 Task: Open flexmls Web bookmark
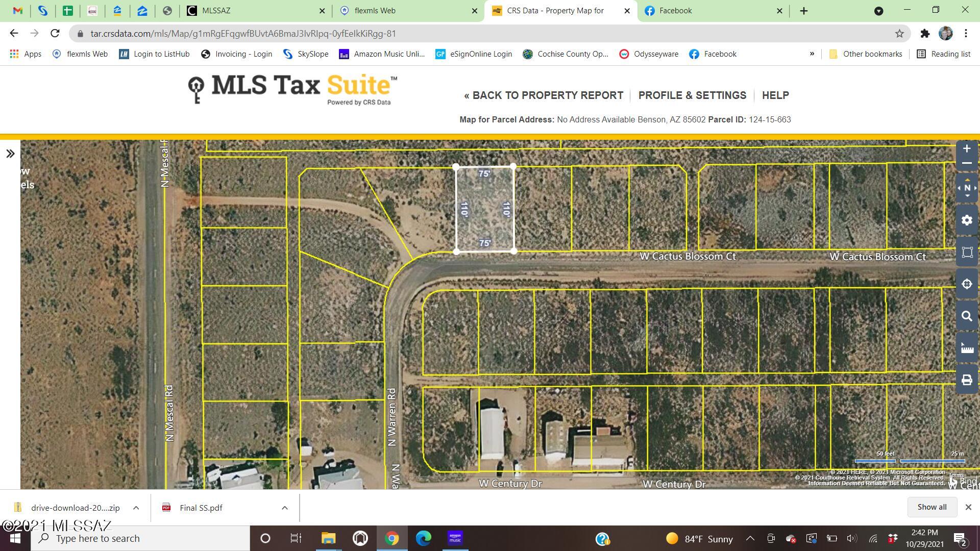tap(80, 54)
